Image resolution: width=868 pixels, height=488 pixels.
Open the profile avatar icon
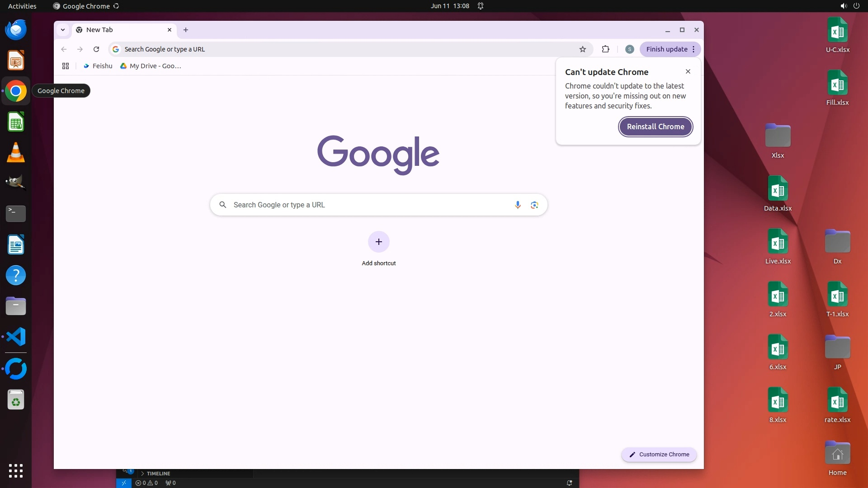[629, 49]
